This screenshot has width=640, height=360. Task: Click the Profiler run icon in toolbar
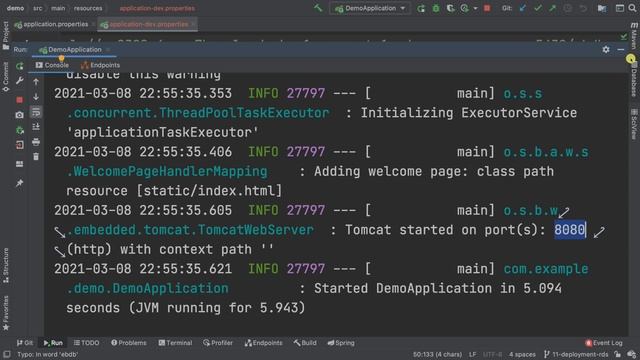pyautogui.click(x=464, y=8)
